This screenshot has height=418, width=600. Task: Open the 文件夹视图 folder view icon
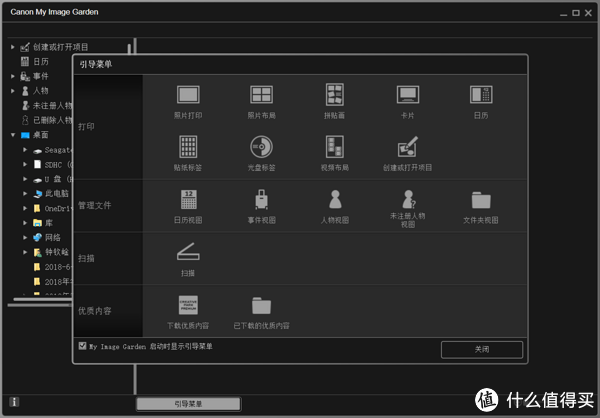pos(481,200)
